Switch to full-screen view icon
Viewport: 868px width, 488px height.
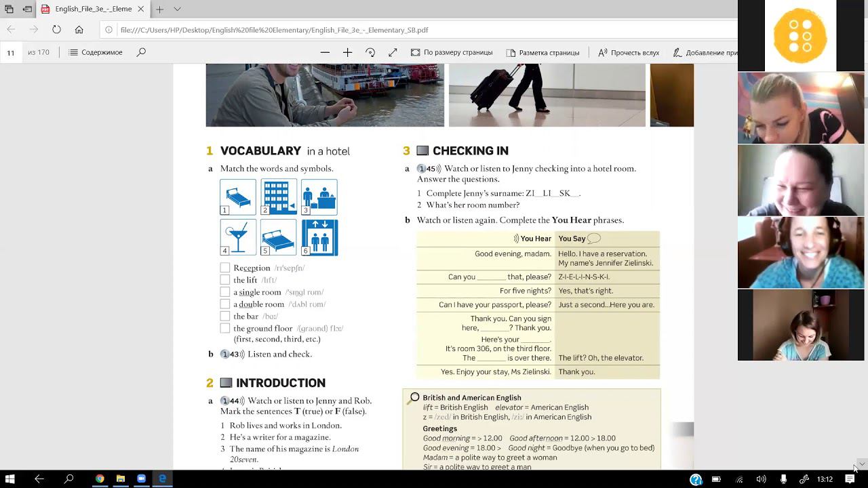pos(393,52)
